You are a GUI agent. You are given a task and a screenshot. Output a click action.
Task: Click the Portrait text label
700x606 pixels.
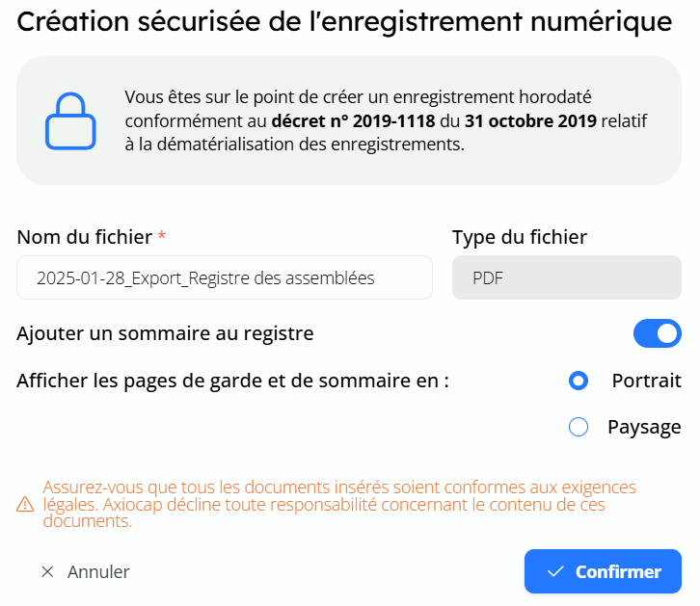[x=646, y=381]
